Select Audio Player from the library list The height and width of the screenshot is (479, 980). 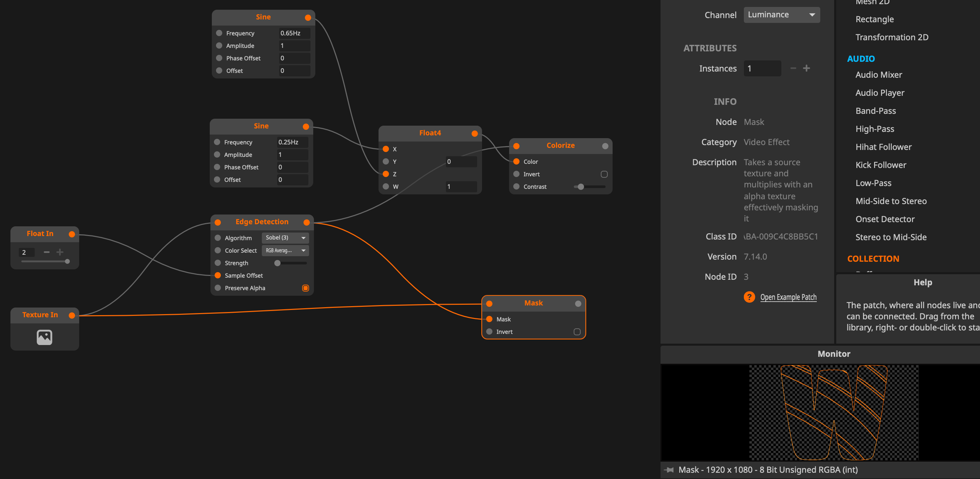pyautogui.click(x=880, y=93)
